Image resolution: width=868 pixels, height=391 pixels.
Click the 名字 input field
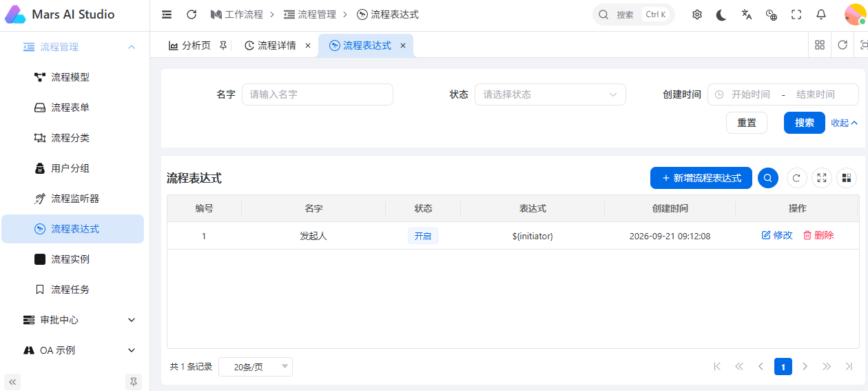(317, 94)
